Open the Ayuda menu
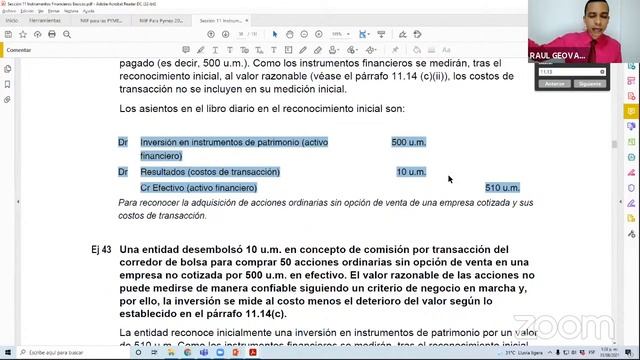 89,11
